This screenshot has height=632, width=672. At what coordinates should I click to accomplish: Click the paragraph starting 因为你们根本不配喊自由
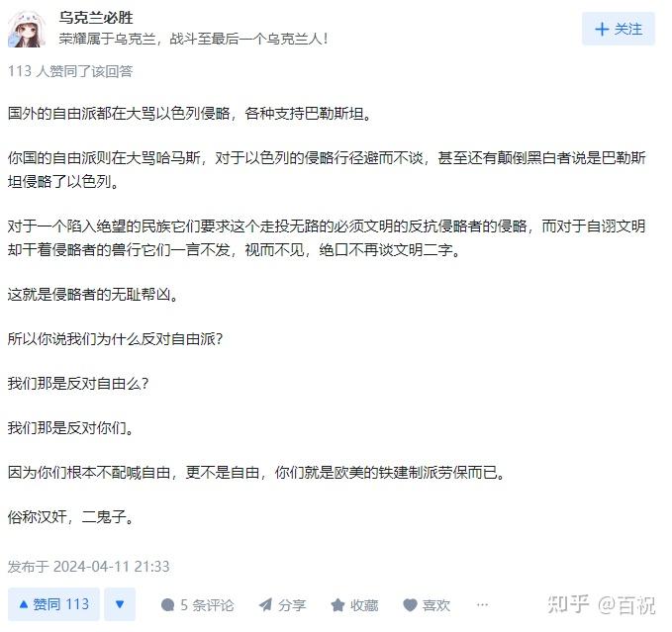click(256, 473)
